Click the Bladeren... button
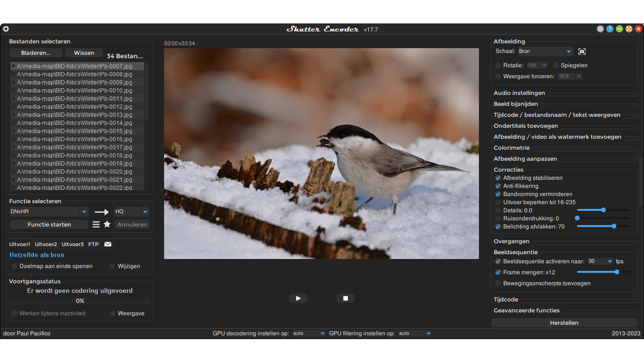Image resolution: width=644 pixels, height=362 pixels. tap(36, 53)
